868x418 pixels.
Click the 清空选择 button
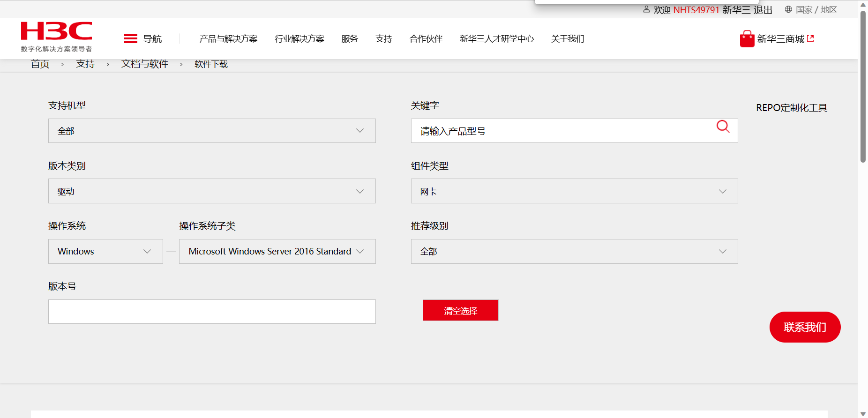tap(461, 310)
